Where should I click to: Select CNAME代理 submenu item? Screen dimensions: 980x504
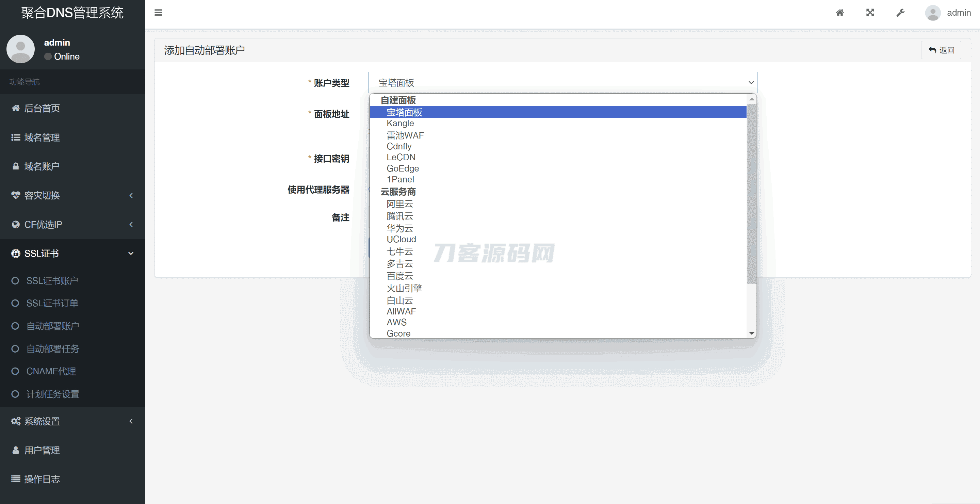[51, 371]
